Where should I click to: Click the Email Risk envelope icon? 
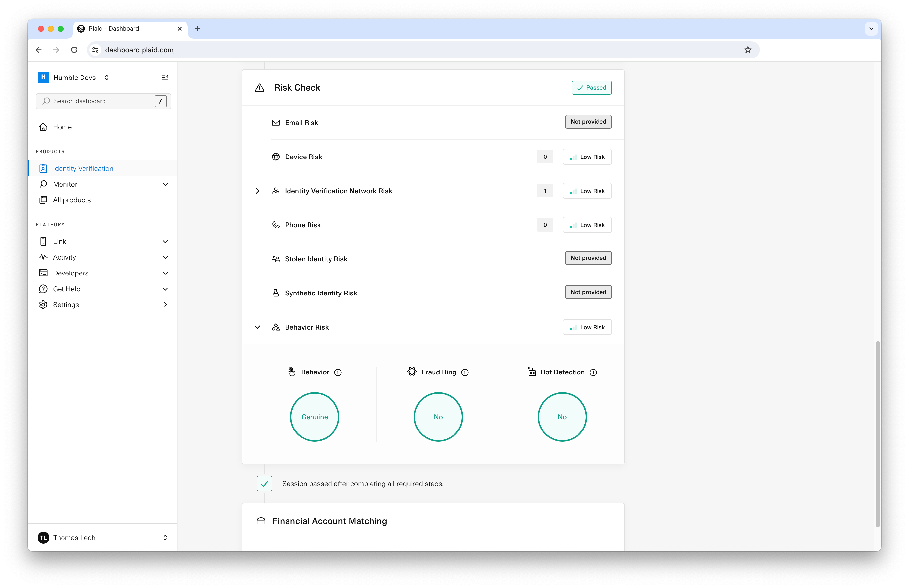276,122
